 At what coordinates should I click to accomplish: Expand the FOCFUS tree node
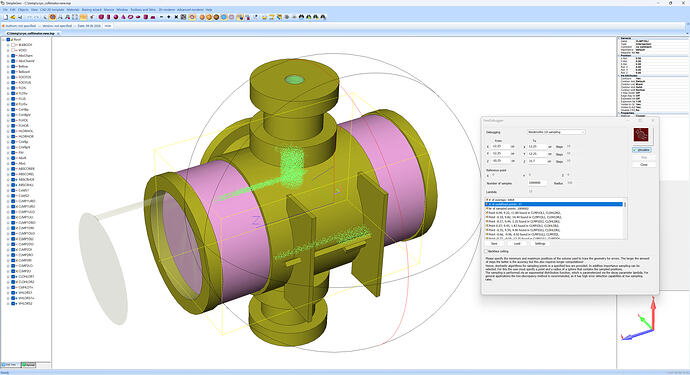pos(8,83)
